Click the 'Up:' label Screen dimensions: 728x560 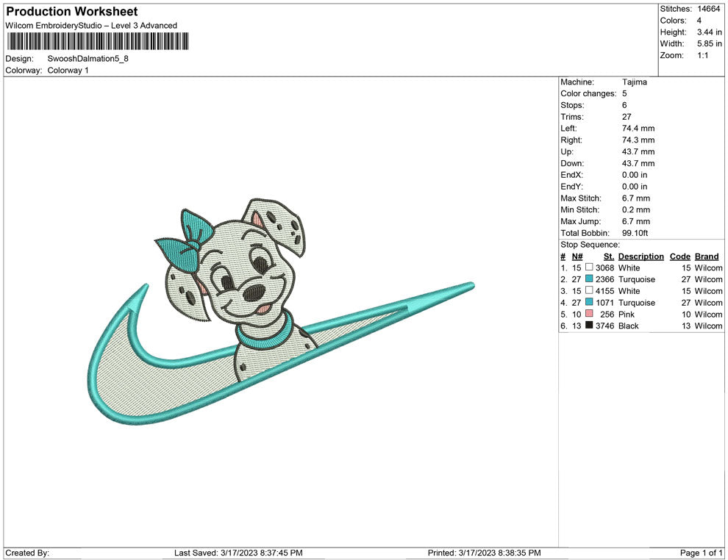566,151
